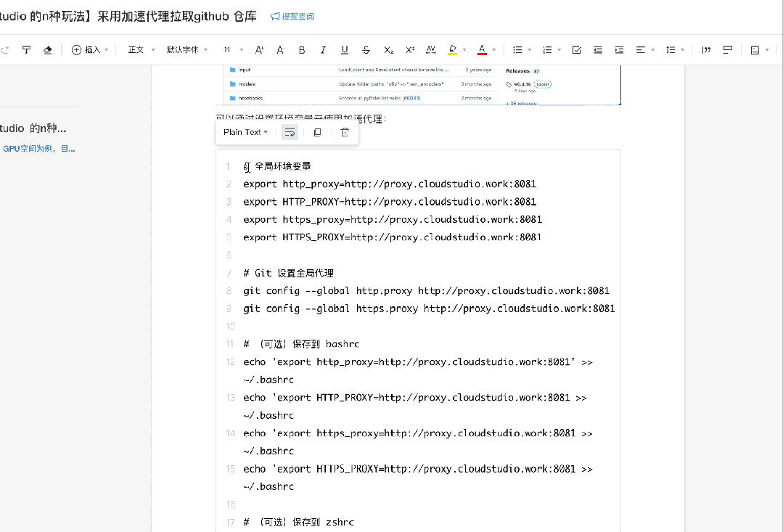The image size is (783, 532).
Task: Delete the code block via trash icon
Action: 345,132
